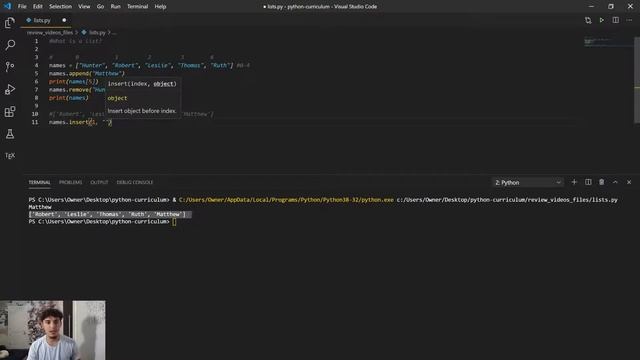Click lists.py breadcrumb item
The width and height of the screenshot is (640, 360).
tap(93, 32)
